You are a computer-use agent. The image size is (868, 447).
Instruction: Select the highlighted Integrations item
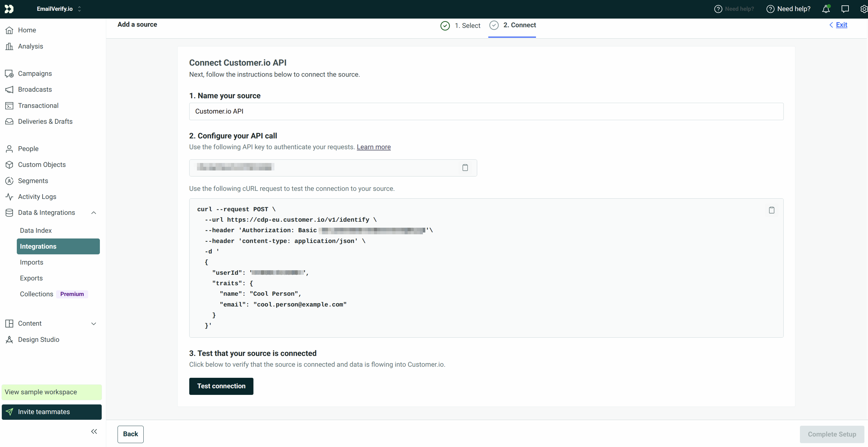tap(58, 246)
